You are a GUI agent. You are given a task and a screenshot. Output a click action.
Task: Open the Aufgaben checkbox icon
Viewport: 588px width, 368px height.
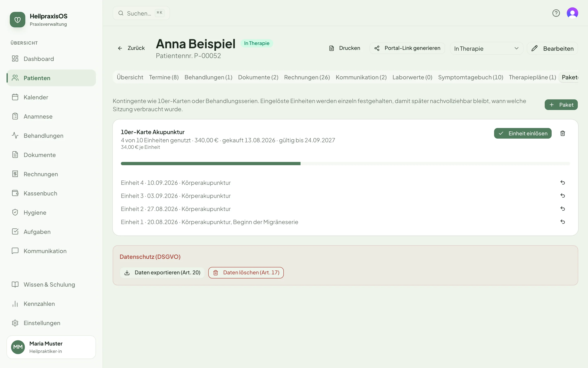[x=15, y=231]
